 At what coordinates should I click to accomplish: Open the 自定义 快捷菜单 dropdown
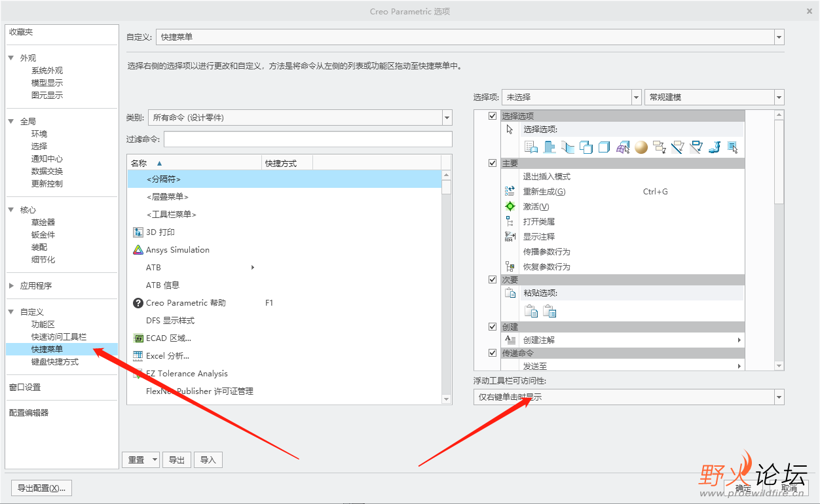[779, 37]
